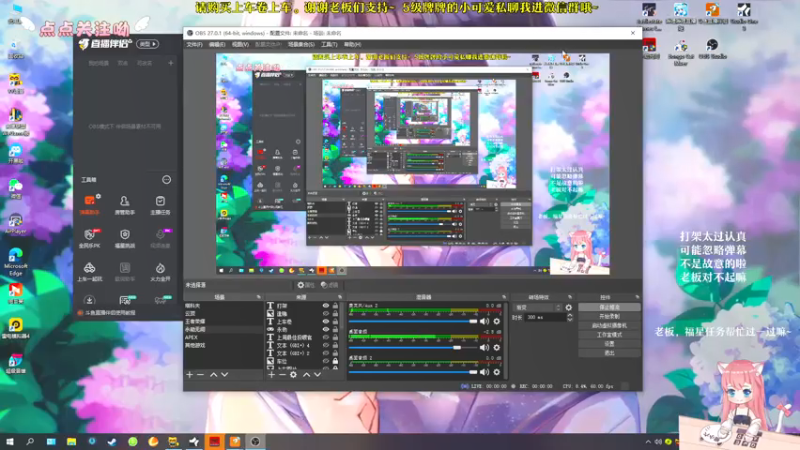Open the 视图(V) menu in OBS

(x=240, y=45)
